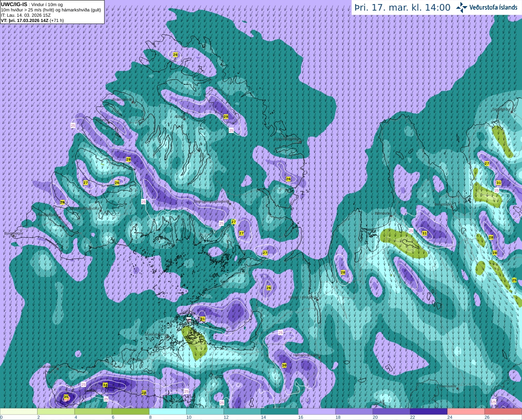Click the Blönduós station label
The width and height of the screenshot is (522, 420).
click(x=383, y=213)
